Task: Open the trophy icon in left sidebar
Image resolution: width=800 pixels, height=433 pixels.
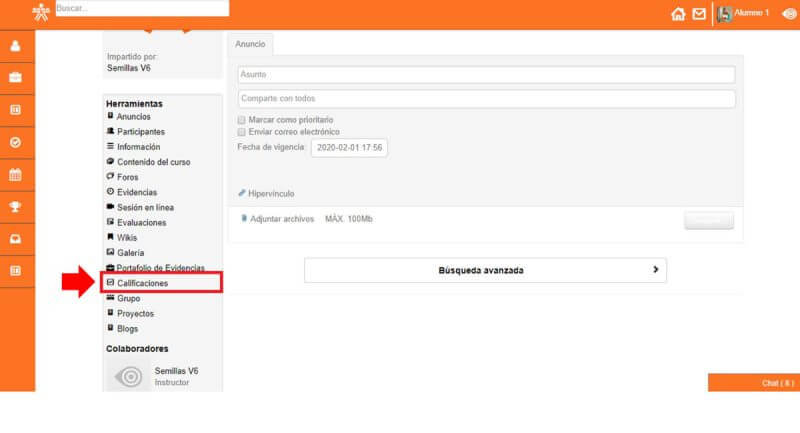Action: pos(16,207)
